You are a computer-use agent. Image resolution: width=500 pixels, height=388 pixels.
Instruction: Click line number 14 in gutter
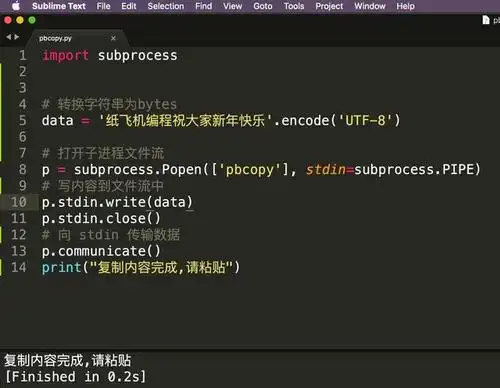[19, 267]
